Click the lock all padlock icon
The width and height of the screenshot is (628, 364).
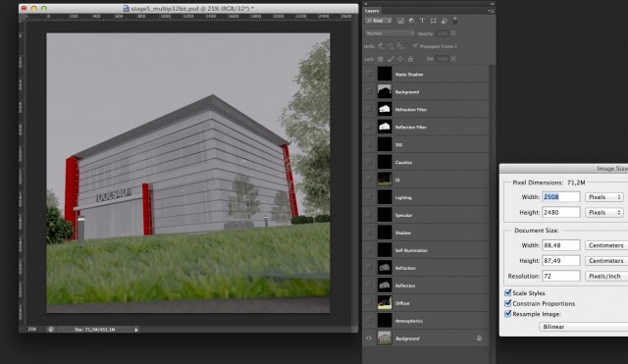pyautogui.click(x=410, y=59)
